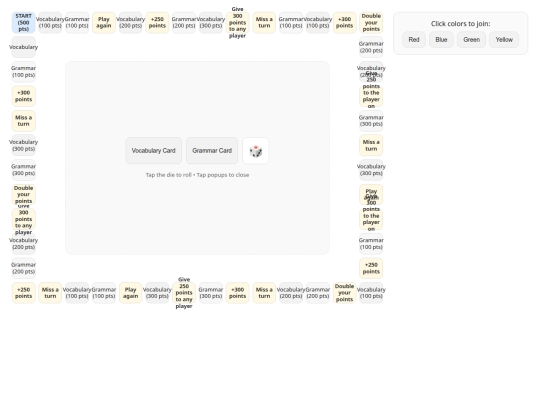Select the Vocabulary tile without points below START
The height and width of the screenshot is (405, 540).
(x=23, y=47)
